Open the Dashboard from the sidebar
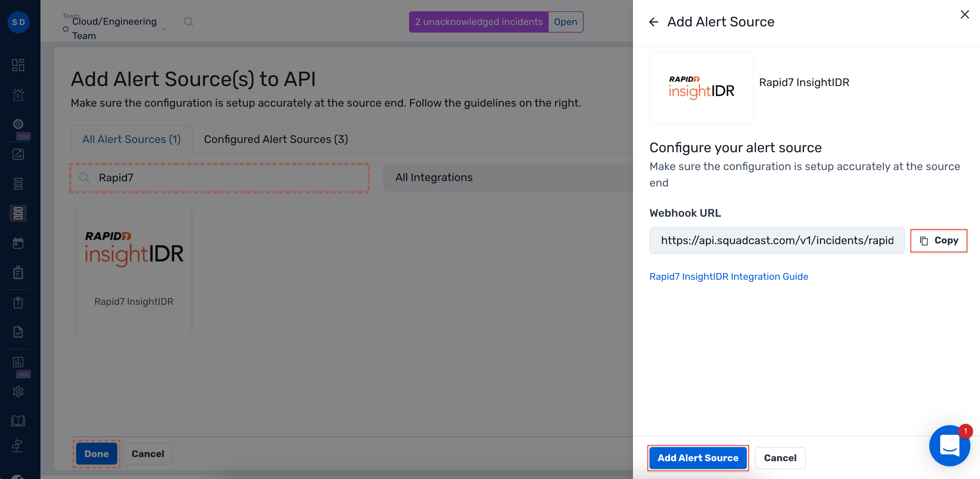980x479 pixels. 18,65
